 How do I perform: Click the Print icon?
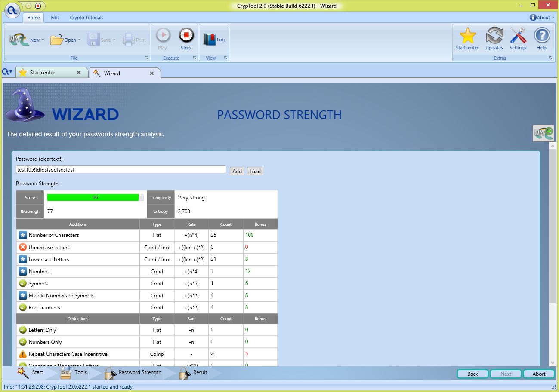coord(129,40)
